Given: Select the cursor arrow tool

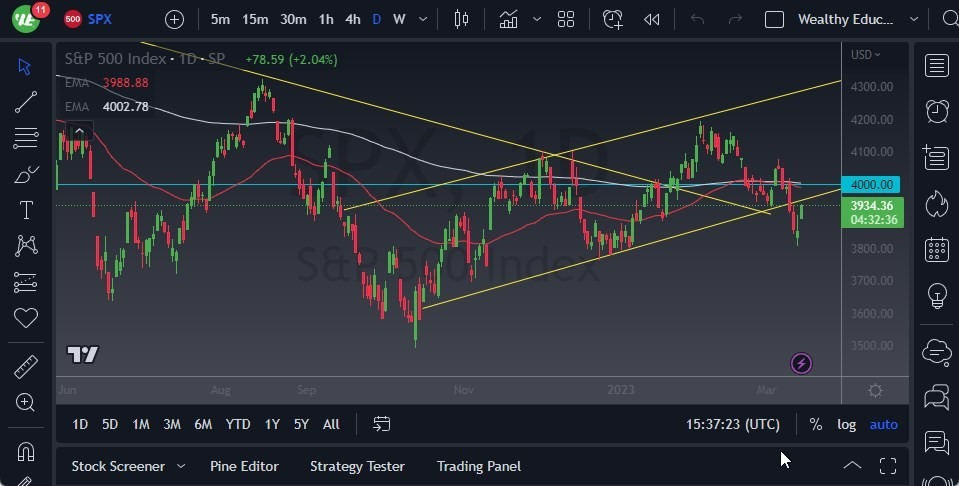Looking at the screenshot, I should tap(24, 66).
